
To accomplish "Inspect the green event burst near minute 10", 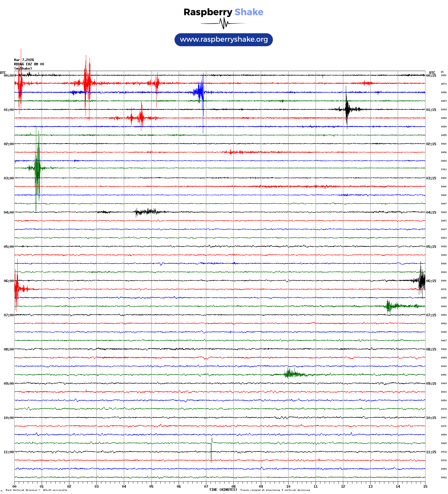I will (x=291, y=374).
